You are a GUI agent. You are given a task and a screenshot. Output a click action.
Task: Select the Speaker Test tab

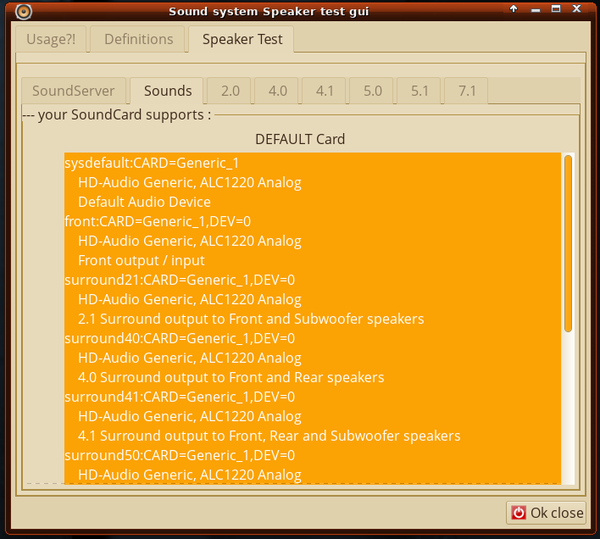(242, 40)
